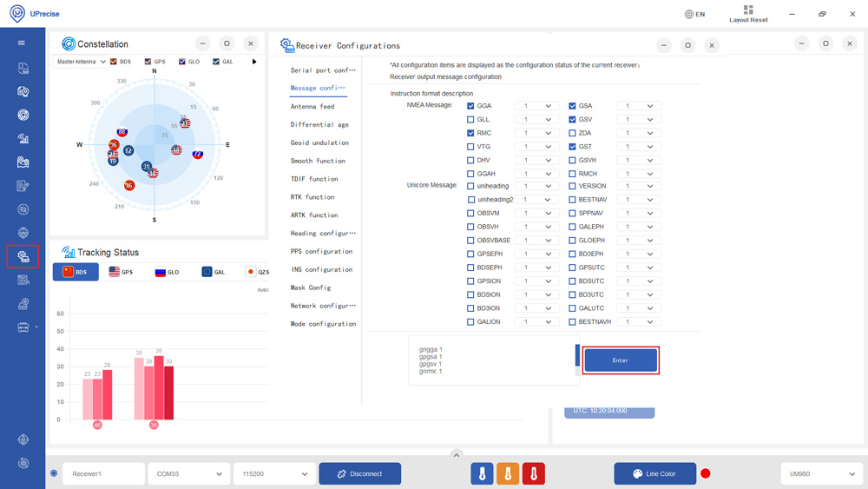Switch to the GPS tracking status tab
This screenshot has height=489, width=868.
tap(121, 272)
